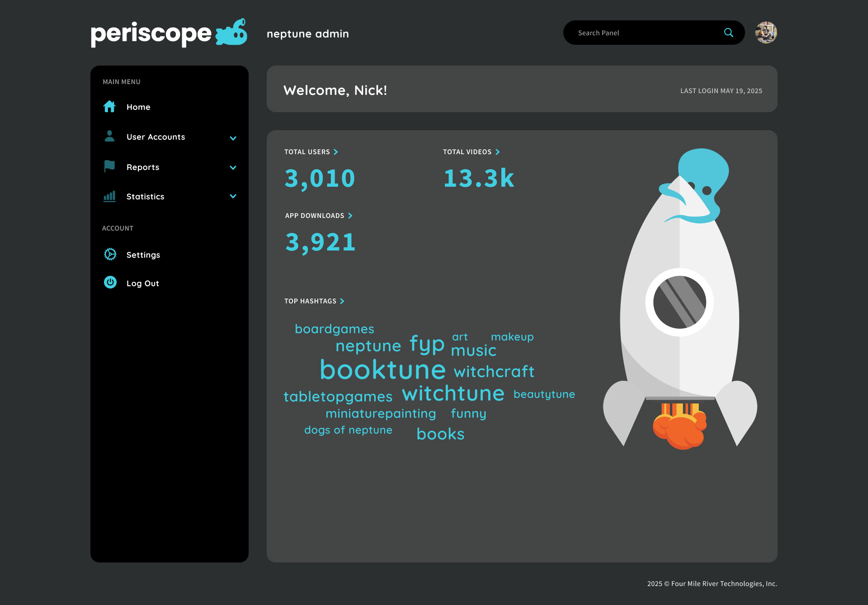The width and height of the screenshot is (868, 605).
Task: Expand the Reports submenu chevron
Action: (x=233, y=167)
